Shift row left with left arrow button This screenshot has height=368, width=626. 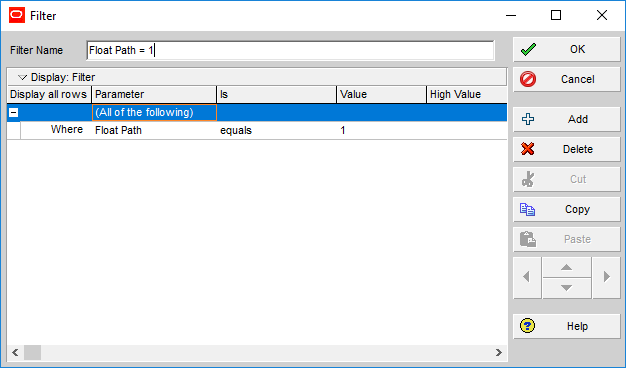527,277
